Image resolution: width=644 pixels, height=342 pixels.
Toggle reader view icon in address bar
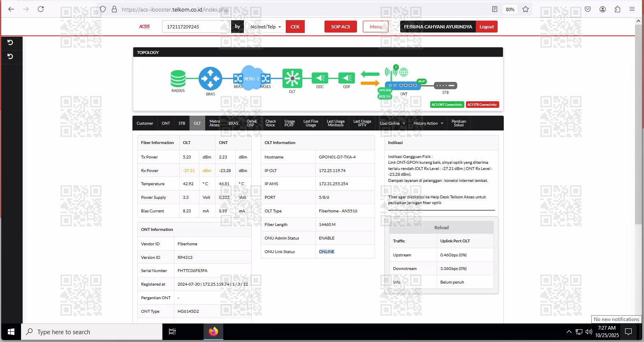495,9
